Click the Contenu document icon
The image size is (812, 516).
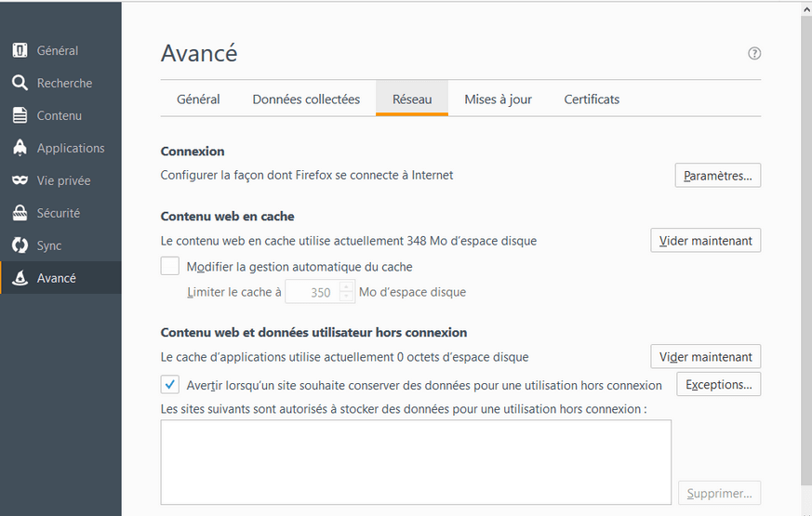pos(20,115)
